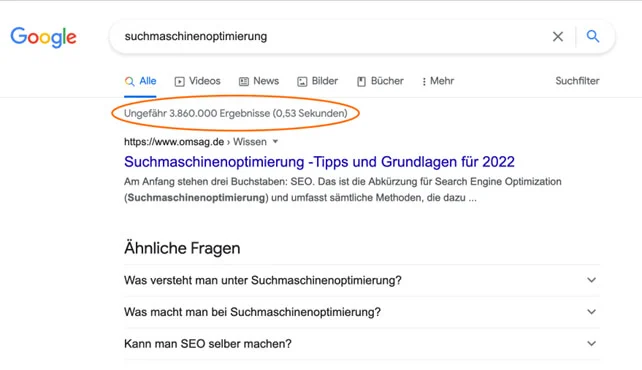Click chevron beside Was macht man question

click(591, 312)
